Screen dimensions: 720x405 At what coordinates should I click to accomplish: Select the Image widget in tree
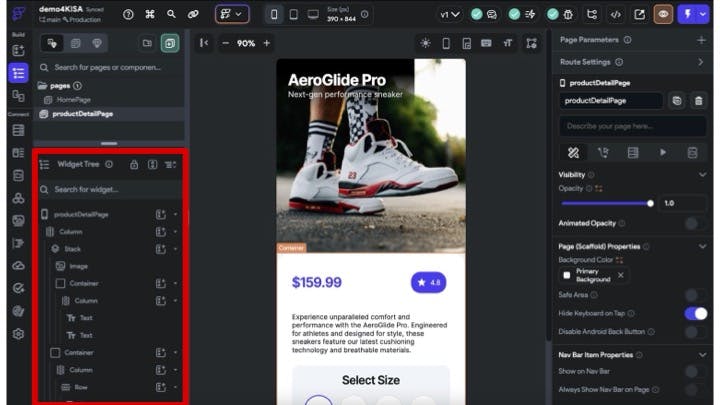pyautogui.click(x=79, y=266)
